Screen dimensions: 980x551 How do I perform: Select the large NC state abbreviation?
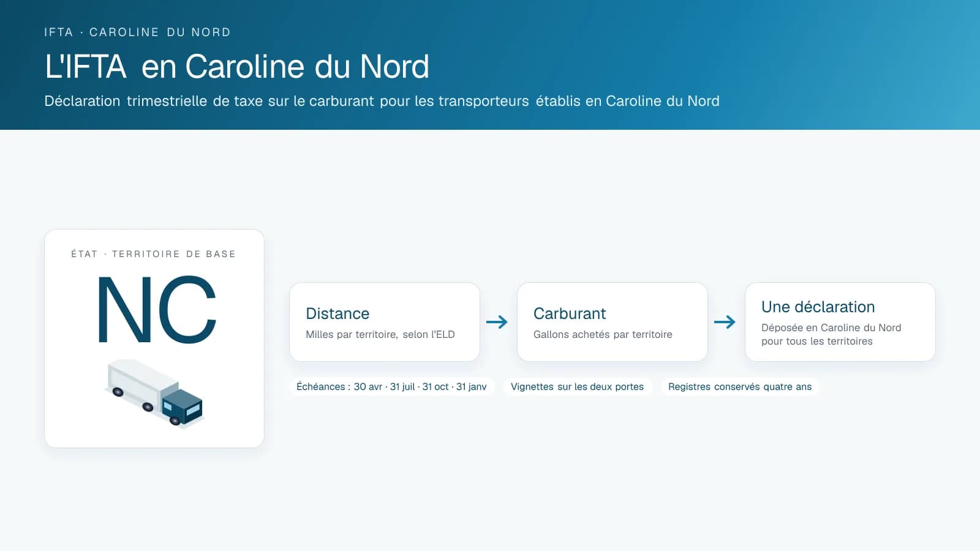coord(157,310)
